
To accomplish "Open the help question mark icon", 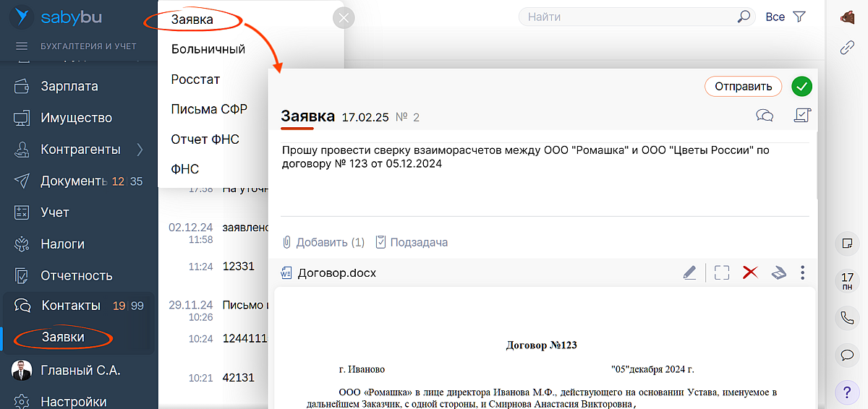I will pos(846,392).
